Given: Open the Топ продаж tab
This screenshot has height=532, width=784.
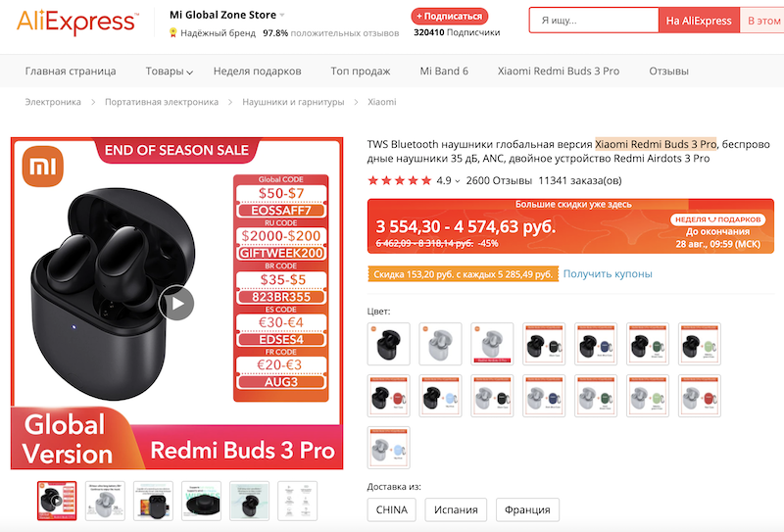Looking at the screenshot, I should coord(361,71).
